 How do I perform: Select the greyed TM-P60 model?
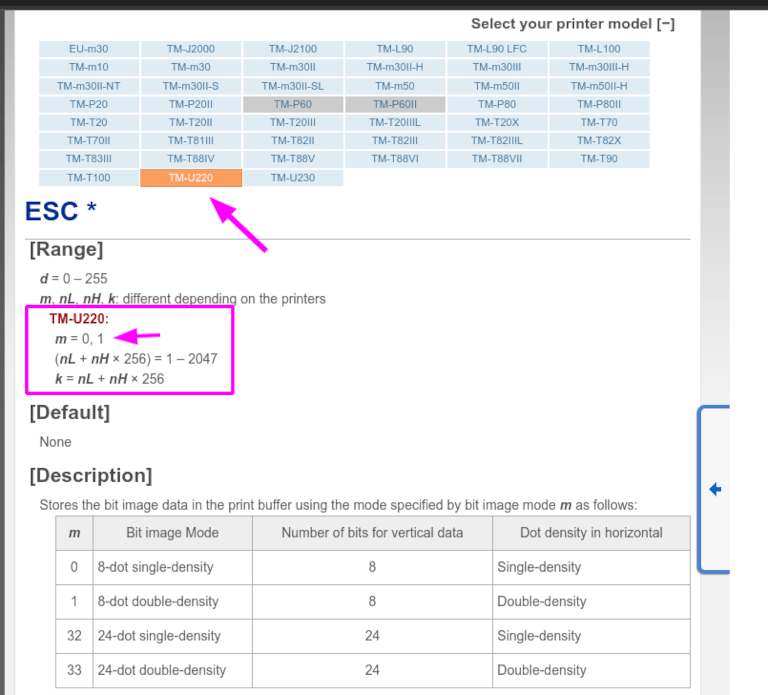coord(293,104)
